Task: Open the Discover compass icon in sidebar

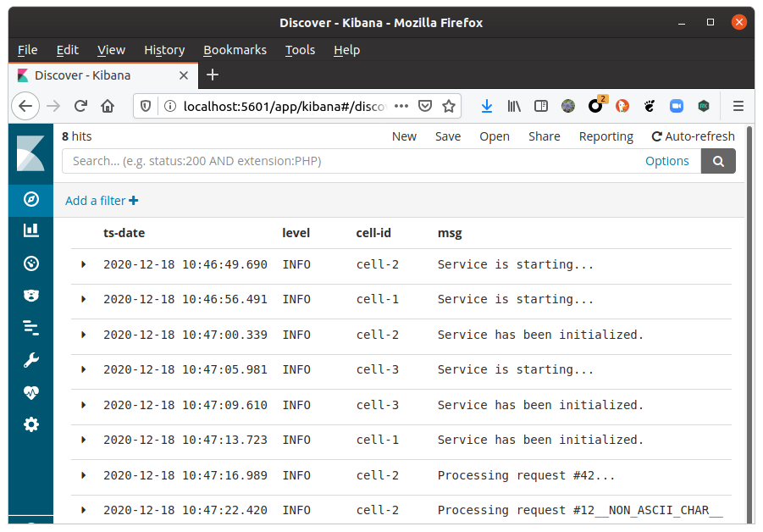Action: pos(31,199)
